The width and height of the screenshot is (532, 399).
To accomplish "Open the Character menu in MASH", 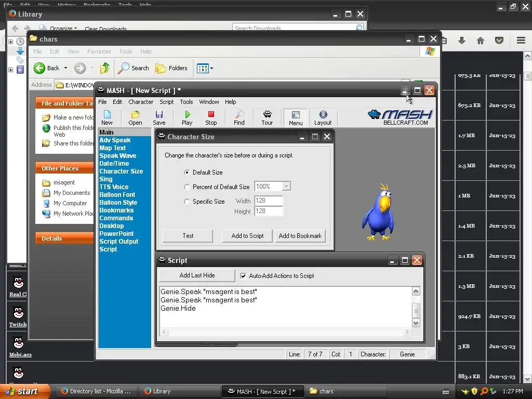I will [x=141, y=102].
